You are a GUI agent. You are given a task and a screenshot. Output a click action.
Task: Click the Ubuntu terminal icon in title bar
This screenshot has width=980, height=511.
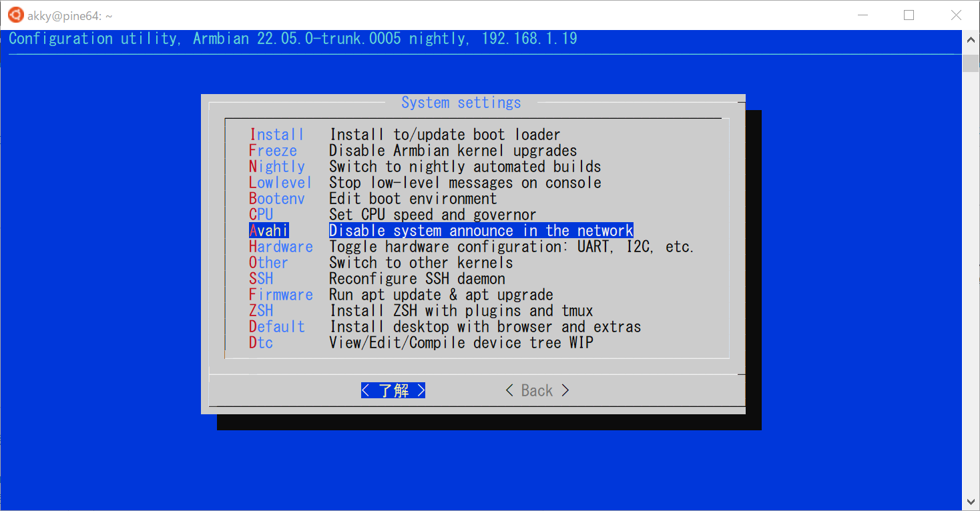(x=15, y=14)
